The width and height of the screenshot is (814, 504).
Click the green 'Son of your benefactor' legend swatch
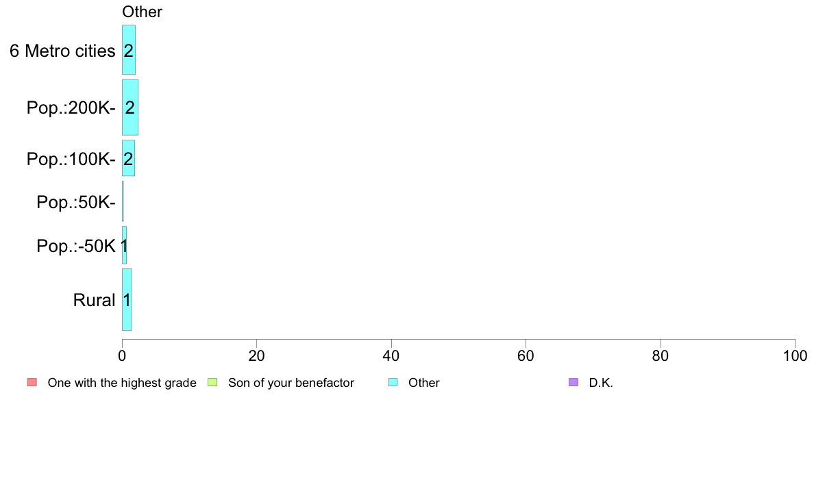212,382
